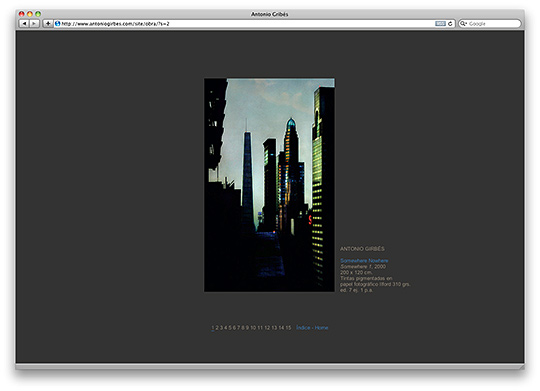Open page 4 in the pagination
The image size is (540, 391).
coord(226,328)
